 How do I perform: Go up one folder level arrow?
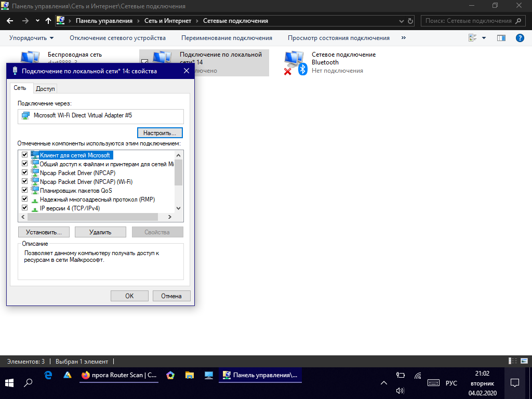[x=48, y=21]
